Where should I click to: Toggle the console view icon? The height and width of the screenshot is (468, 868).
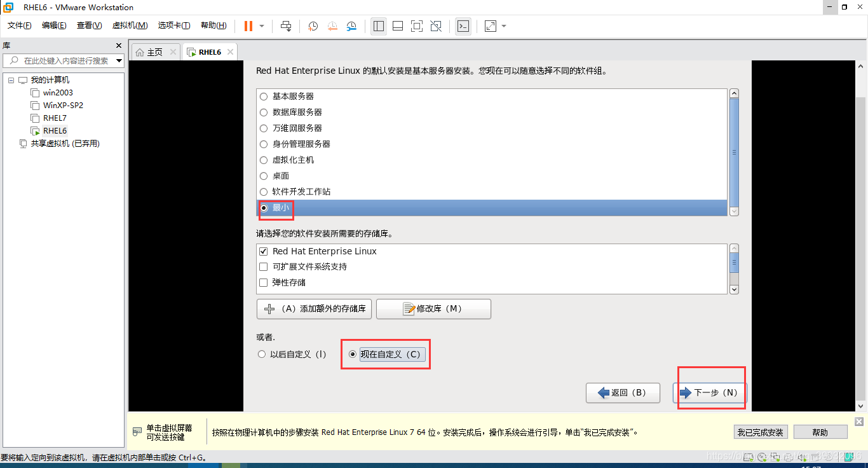[463, 26]
